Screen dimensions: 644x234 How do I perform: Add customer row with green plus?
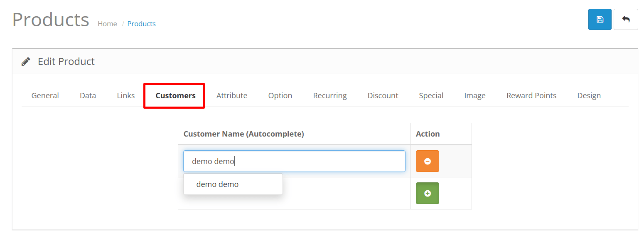coord(427,193)
